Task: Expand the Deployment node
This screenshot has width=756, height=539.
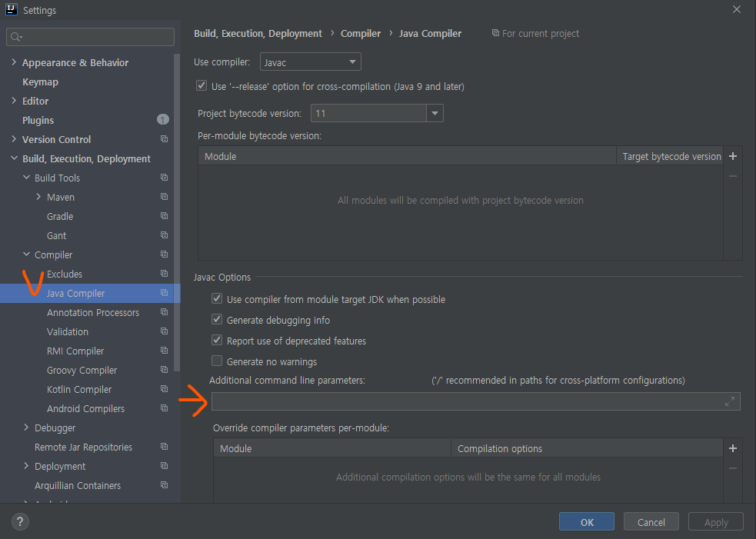Action: point(26,466)
